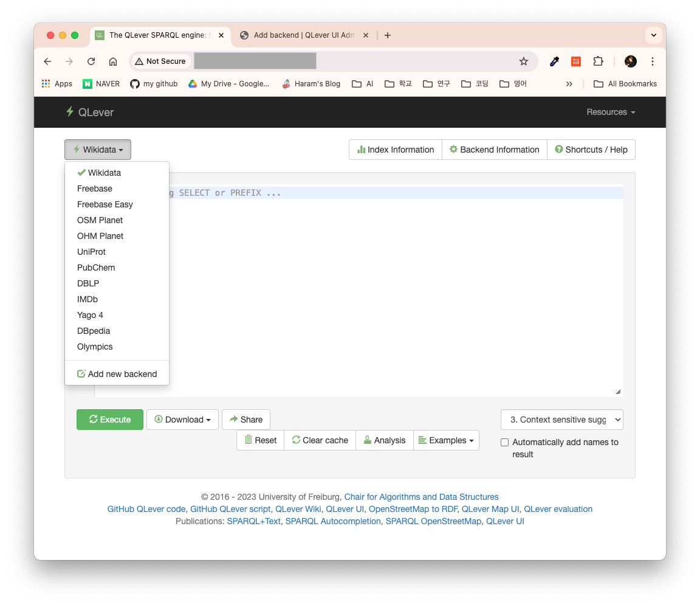Open the Download dropdown
Image resolution: width=700 pixels, height=605 pixels.
click(182, 420)
